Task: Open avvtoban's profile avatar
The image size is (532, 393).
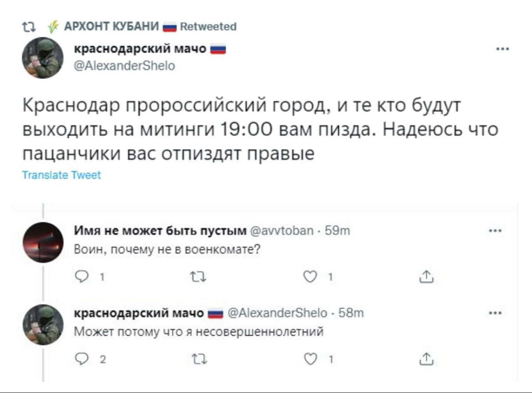Action: pos(43,243)
